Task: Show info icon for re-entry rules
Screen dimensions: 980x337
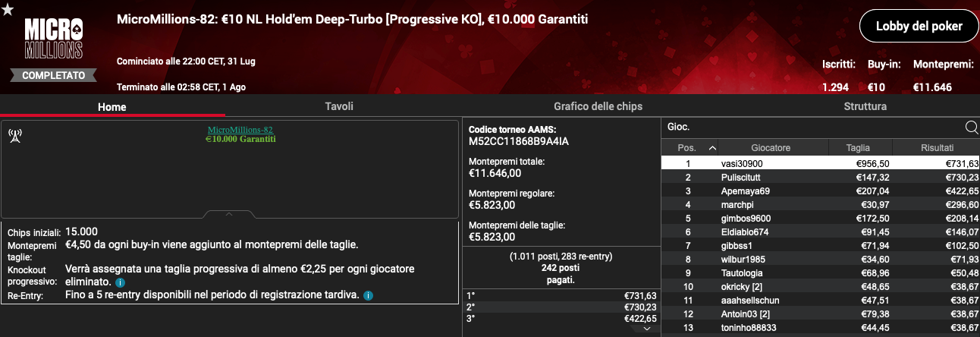Action: click(368, 294)
